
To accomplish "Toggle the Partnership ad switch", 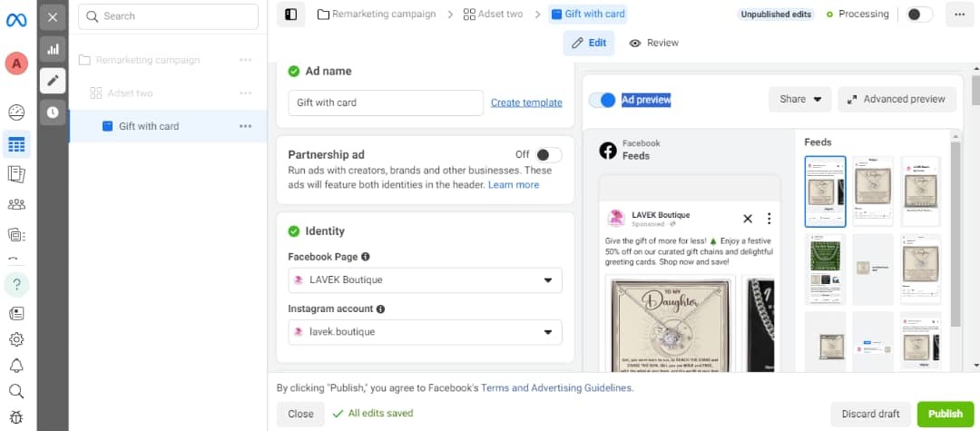I will click(x=547, y=155).
